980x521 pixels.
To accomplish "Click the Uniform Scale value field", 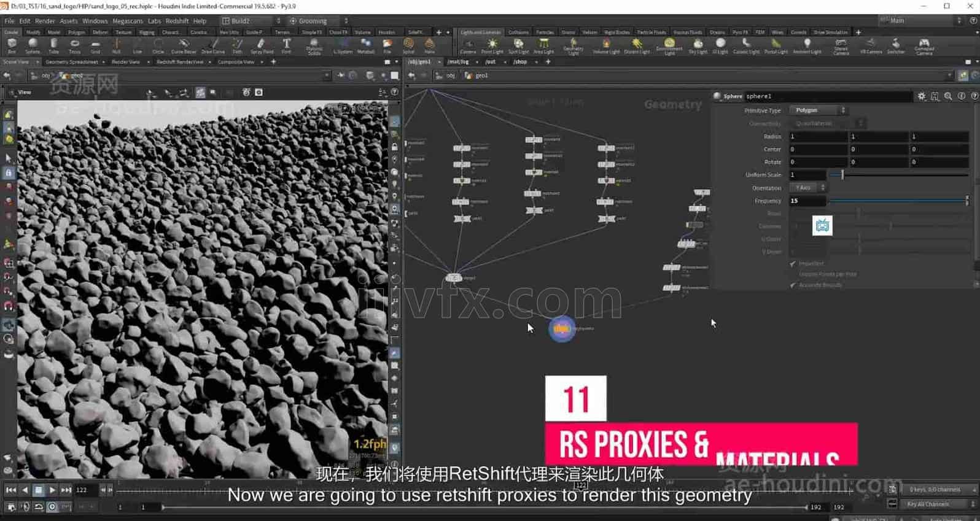I will click(x=807, y=175).
